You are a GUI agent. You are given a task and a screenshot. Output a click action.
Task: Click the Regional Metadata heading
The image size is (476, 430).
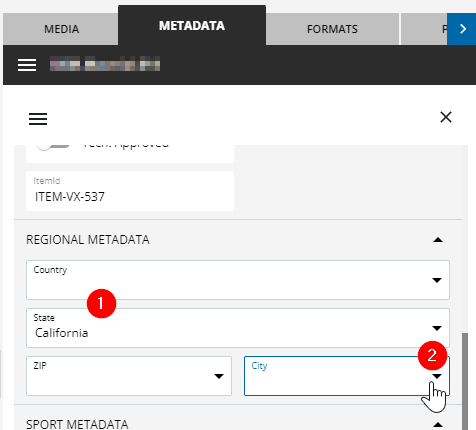tap(88, 240)
